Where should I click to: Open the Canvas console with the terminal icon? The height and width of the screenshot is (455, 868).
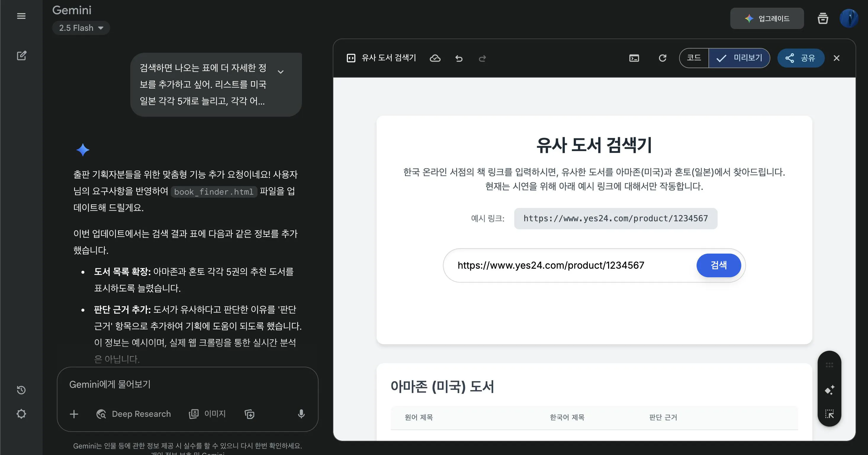634,58
